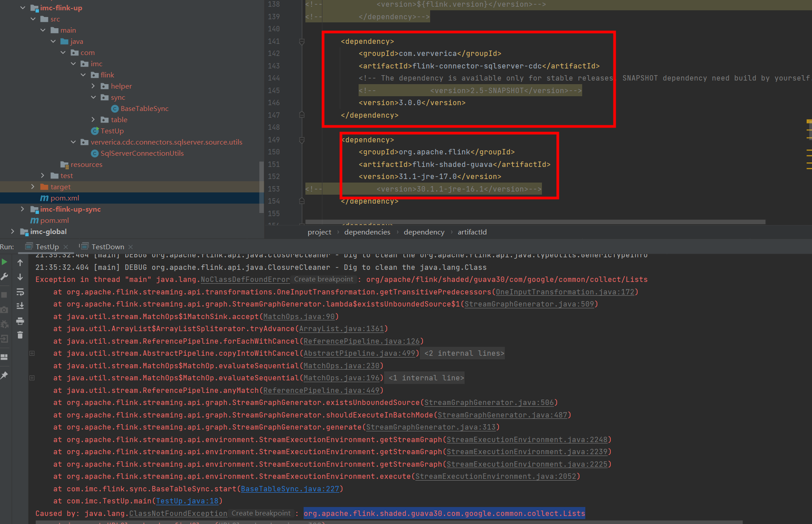Click the Exit arrow icon in Run sidebar
This screenshot has height=524, width=812.
(4, 339)
